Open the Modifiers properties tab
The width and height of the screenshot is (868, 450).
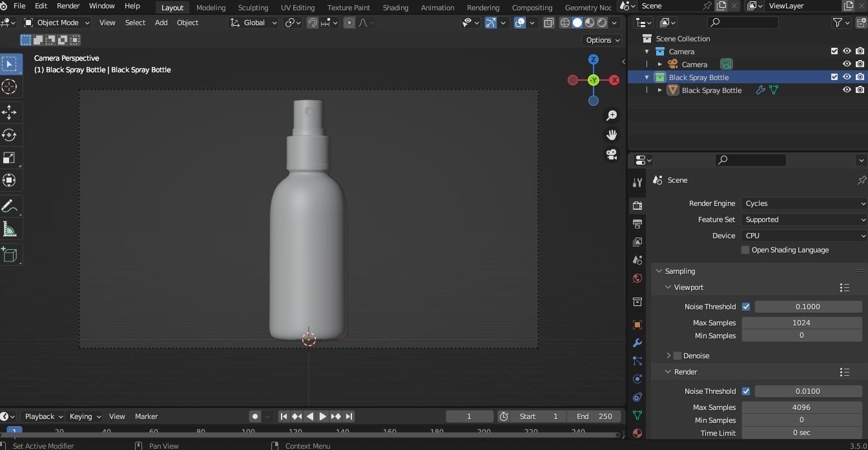[x=637, y=343]
